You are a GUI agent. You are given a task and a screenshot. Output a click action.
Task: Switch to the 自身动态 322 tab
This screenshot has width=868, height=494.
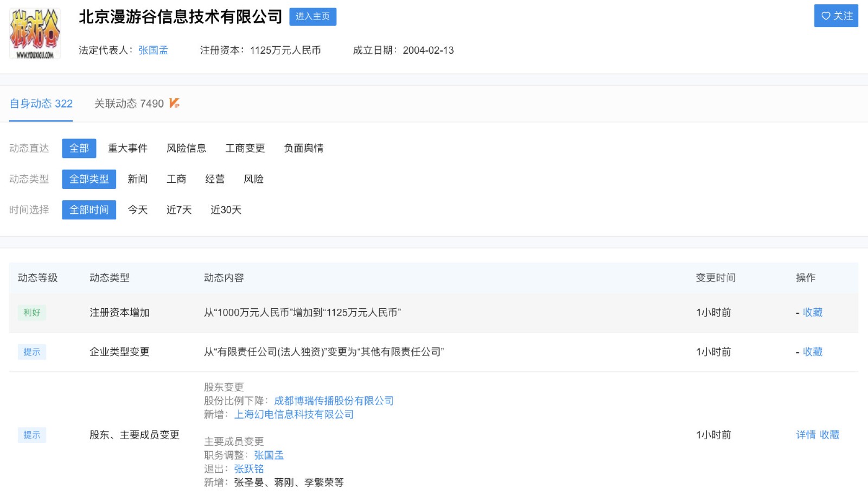[x=41, y=104]
